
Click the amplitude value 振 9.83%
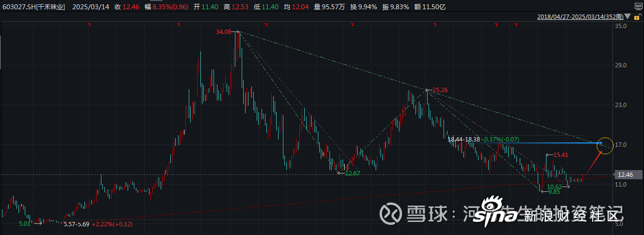tap(396, 7)
